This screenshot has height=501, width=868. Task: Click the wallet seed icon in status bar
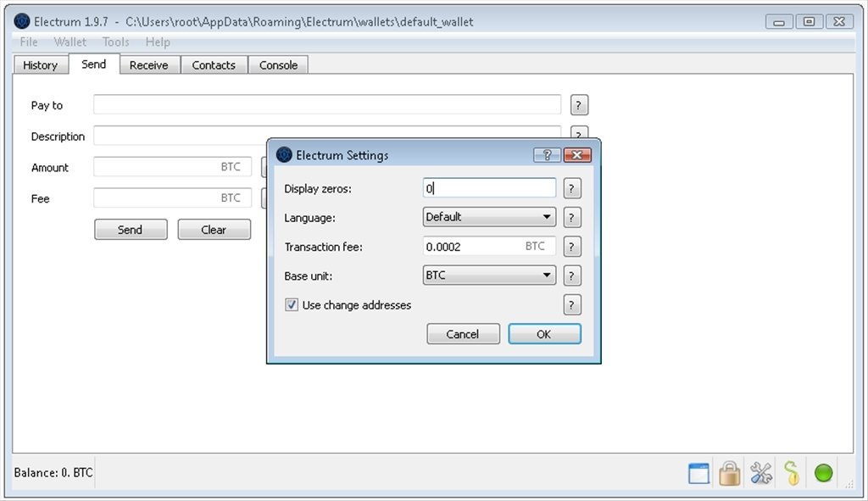(793, 473)
